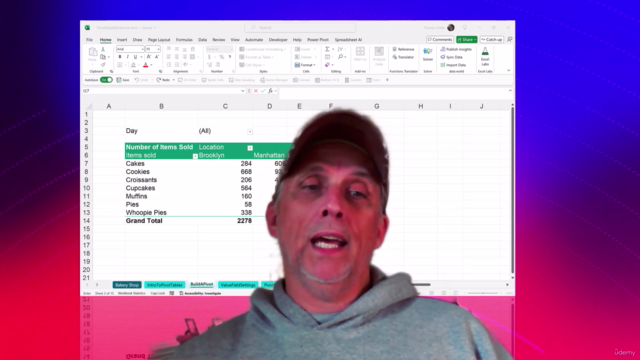Select the Bakery Shop sheet tab
640x360 pixels.
(x=127, y=285)
